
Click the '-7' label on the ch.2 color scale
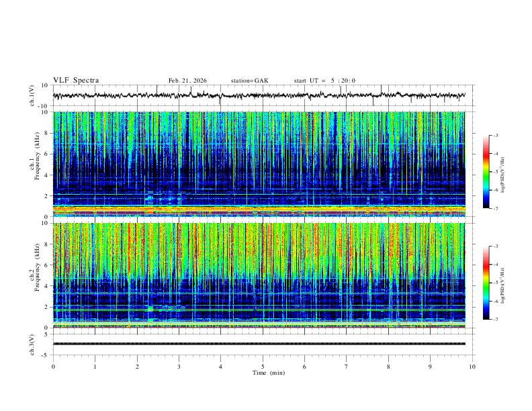tap(496, 320)
